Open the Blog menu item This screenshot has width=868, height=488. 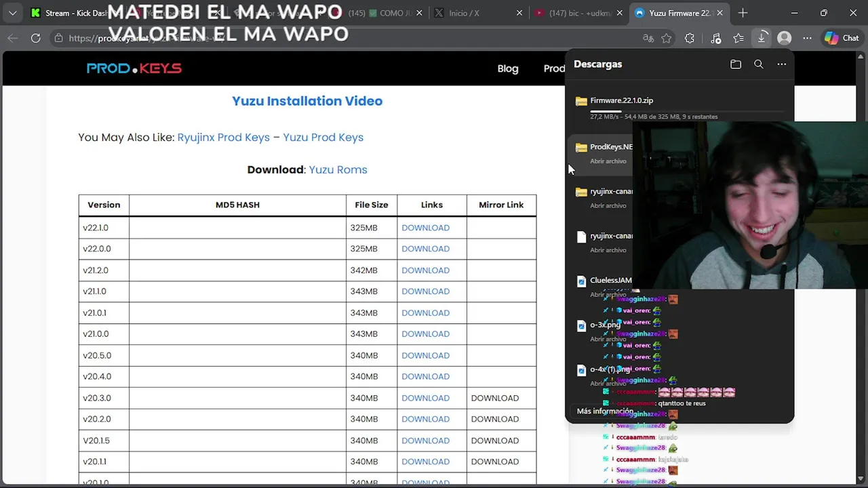(x=508, y=68)
